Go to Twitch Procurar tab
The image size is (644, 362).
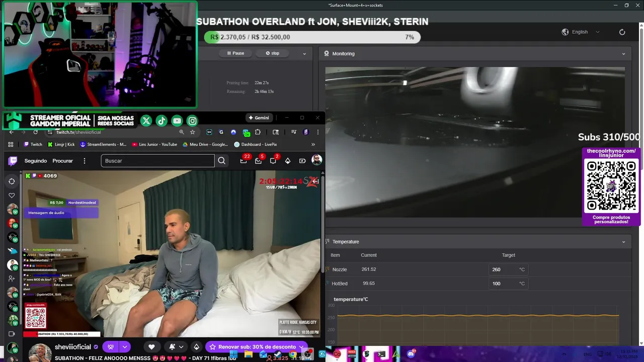63,161
